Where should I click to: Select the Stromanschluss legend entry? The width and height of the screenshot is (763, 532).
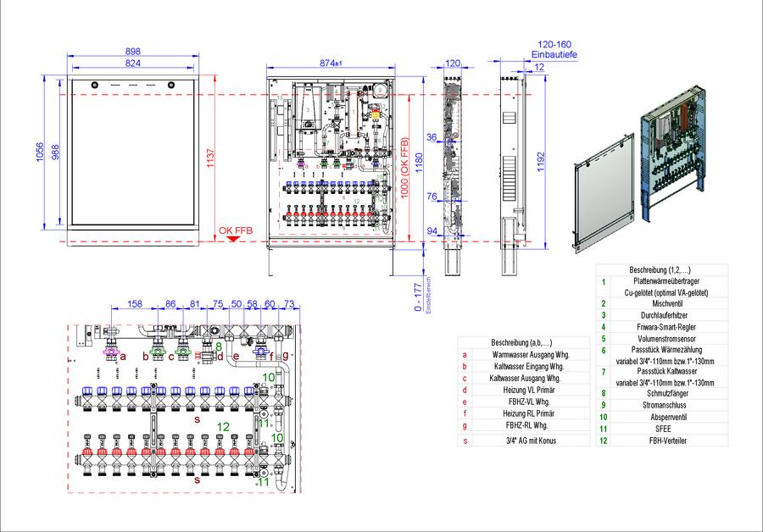tap(664, 405)
